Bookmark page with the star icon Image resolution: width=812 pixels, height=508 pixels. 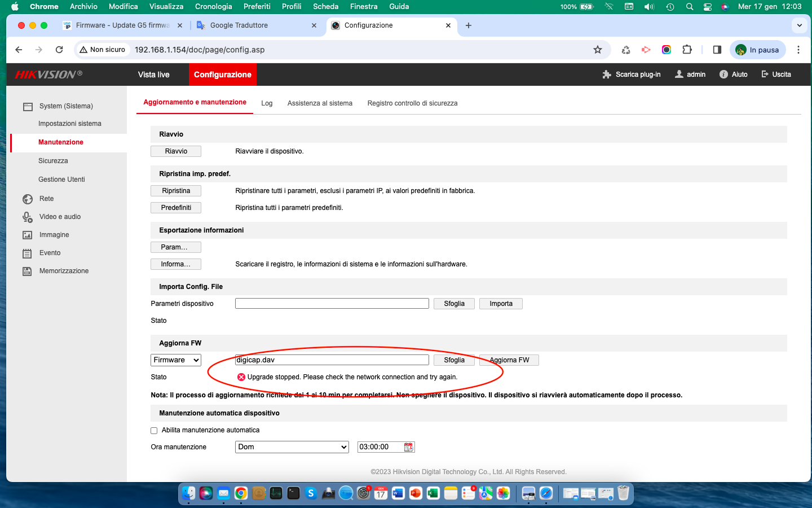(x=598, y=50)
